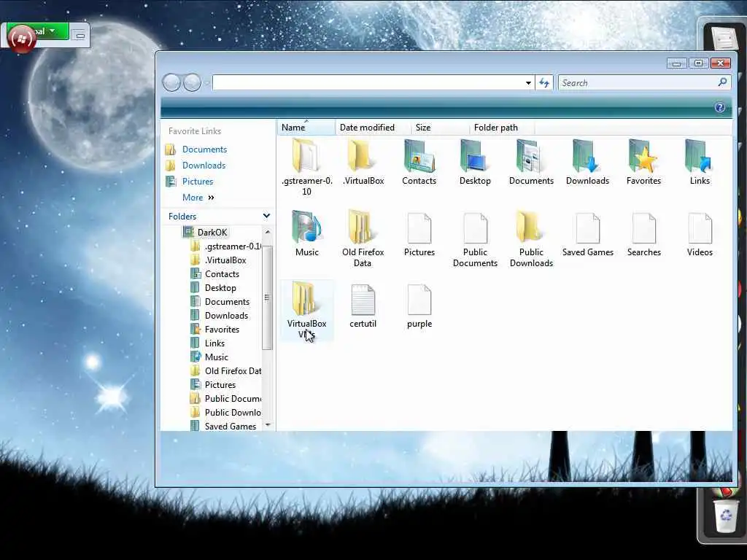Select the Public Documents item icon

click(475, 228)
